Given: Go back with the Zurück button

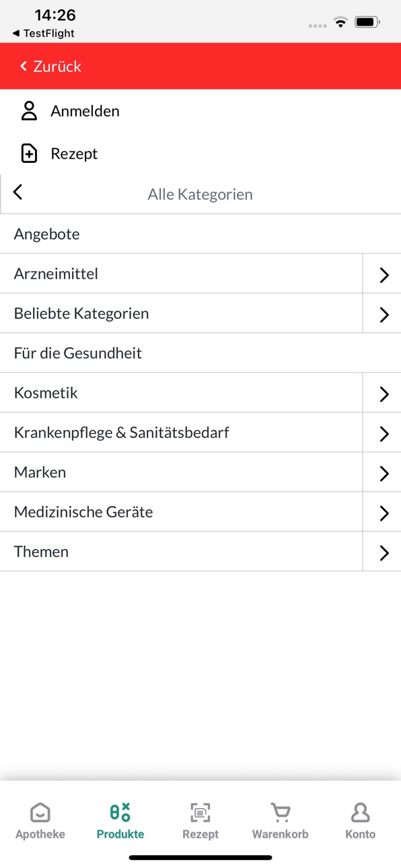Looking at the screenshot, I should 50,66.
